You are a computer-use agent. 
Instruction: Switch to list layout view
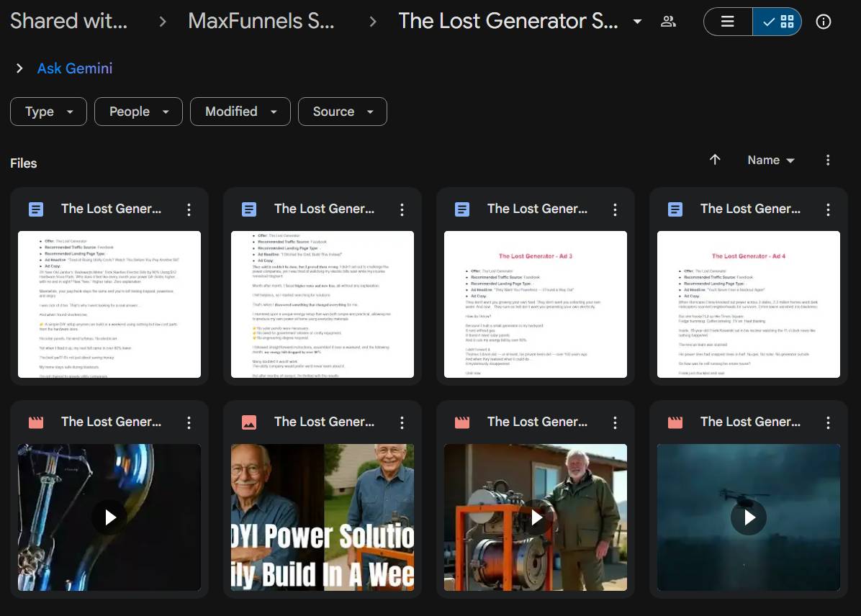click(x=728, y=22)
